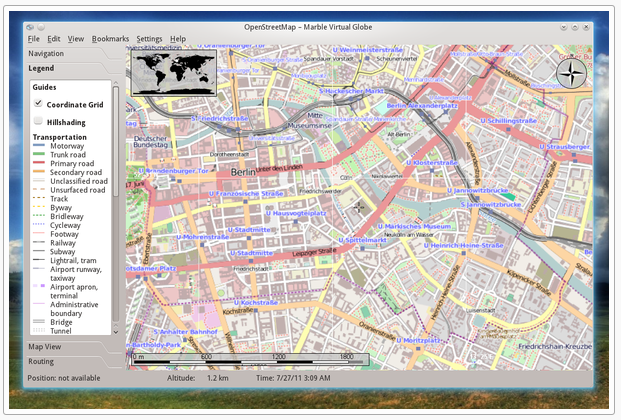The height and width of the screenshot is (420, 621).
Task: Click the round titlebar button beside app icon
Action: pyautogui.click(x=41, y=27)
